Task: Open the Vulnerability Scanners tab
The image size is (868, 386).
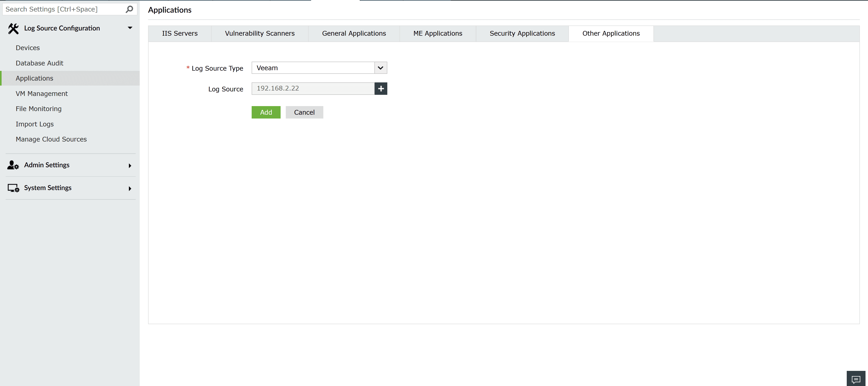Action: click(260, 33)
